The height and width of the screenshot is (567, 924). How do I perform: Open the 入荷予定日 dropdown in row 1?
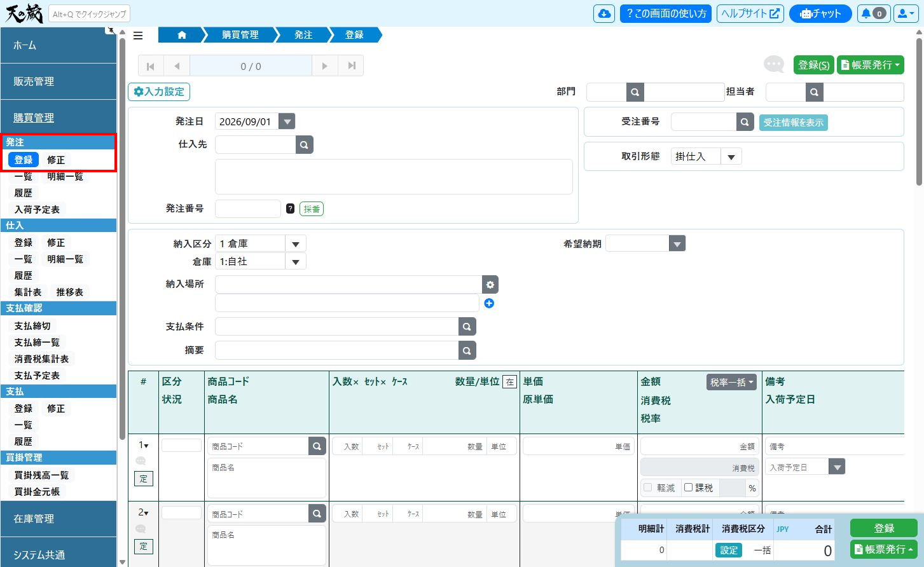[x=837, y=467]
